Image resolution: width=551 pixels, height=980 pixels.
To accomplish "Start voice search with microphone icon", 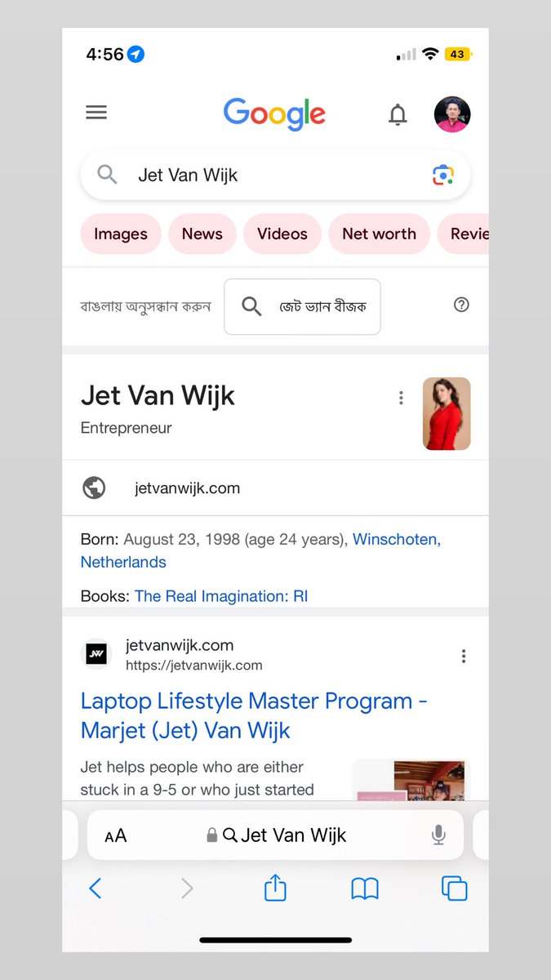I will [438, 835].
